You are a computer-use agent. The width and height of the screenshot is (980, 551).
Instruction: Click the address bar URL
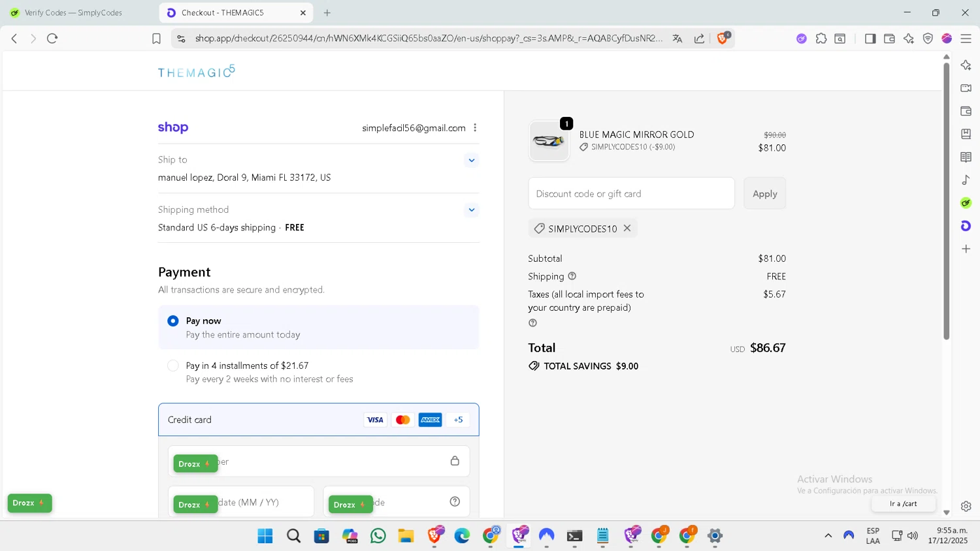[429, 39]
